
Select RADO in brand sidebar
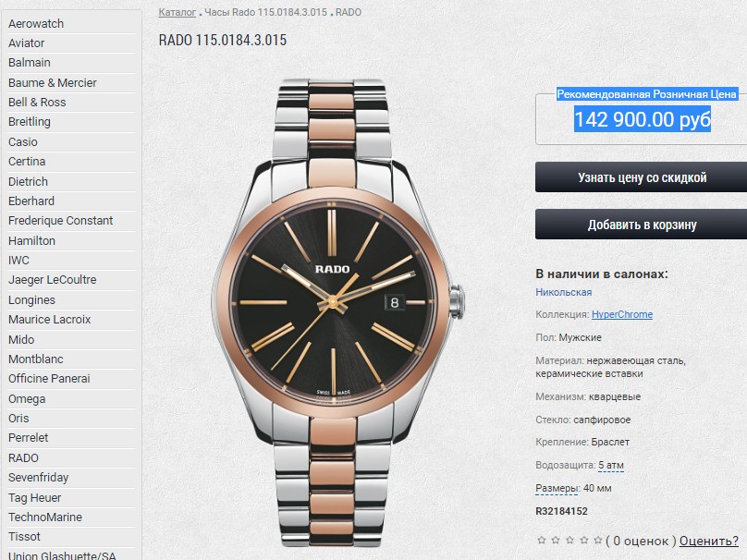[23, 458]
